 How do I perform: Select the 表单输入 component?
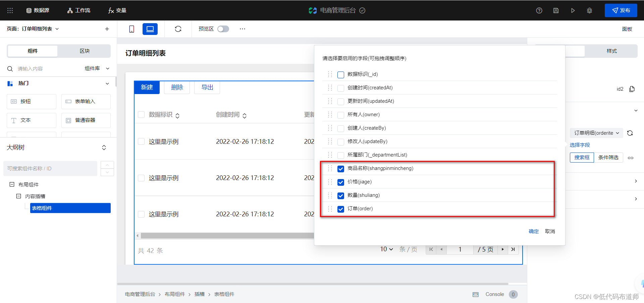pyautogui.click(x=86, y=101)
